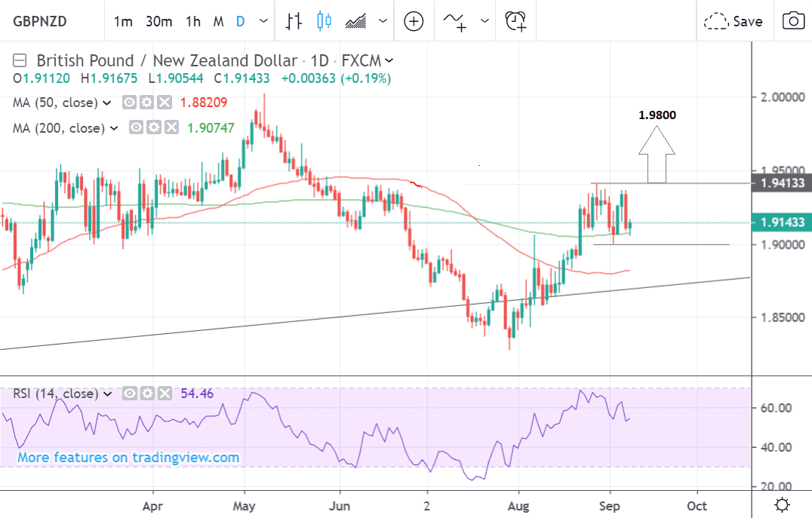The height and width of the screenshot is (518, 812).
Task: Choose the area chart style
Action: coord(355,21)
